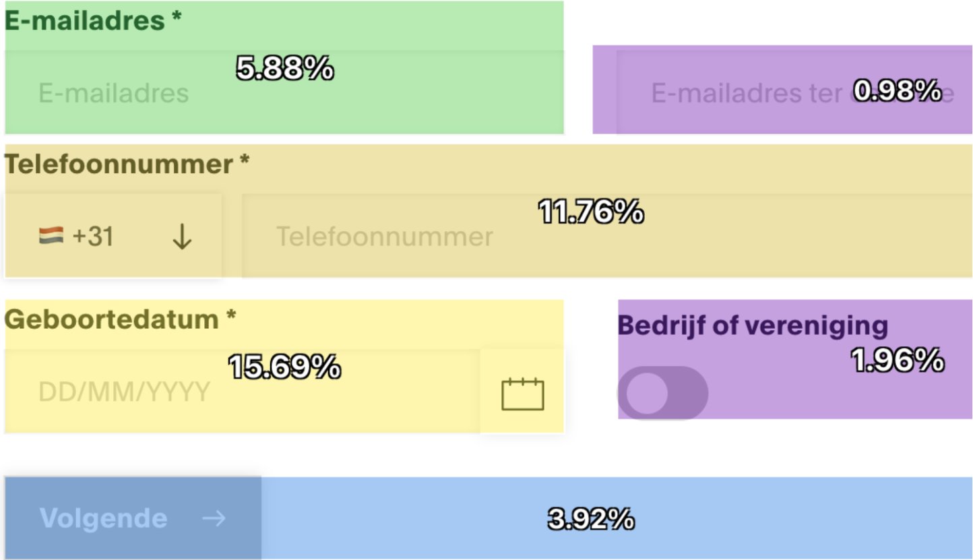Screen dimensions: 973x560
Task: Click the down arrow next to +31
Action: (x=181, y=237)
